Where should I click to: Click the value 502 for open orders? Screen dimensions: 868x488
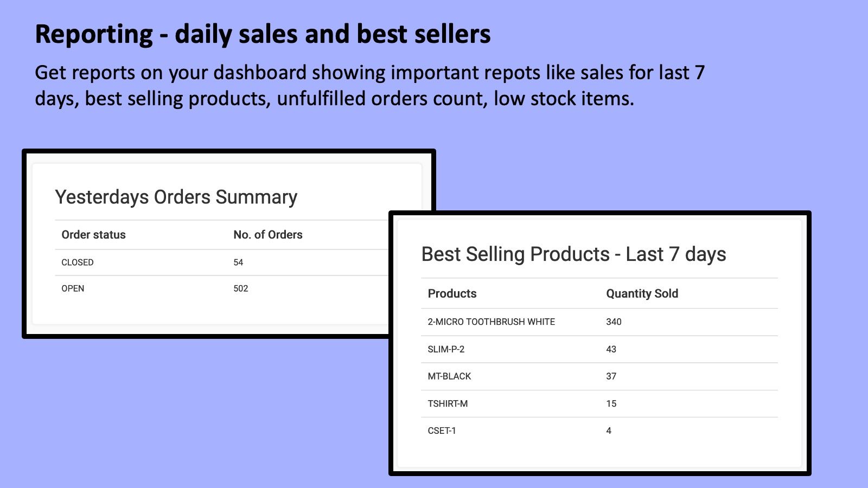point(241,288)
